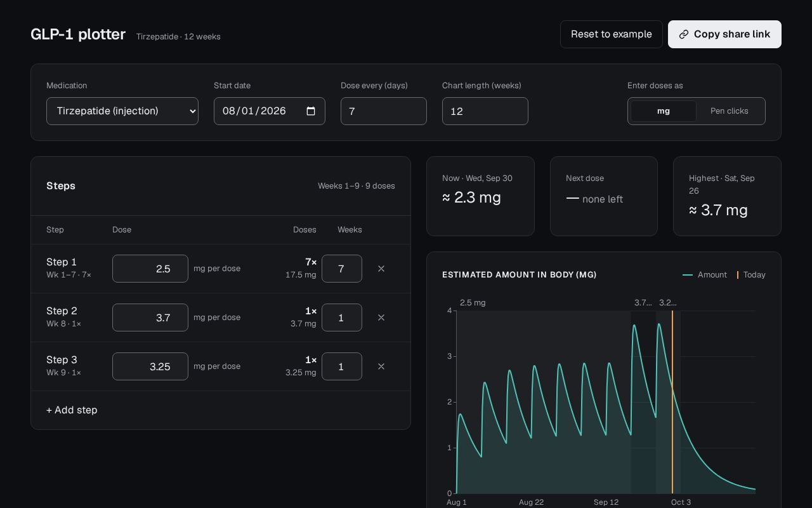Screen dimensions: 812x508
Task: Click the 'Aug 22' axis label
Action: [x=531, y=502]
